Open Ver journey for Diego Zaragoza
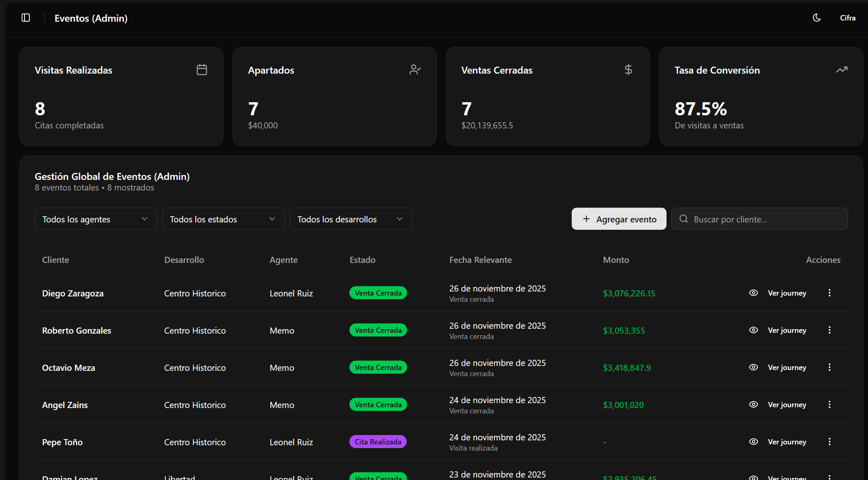 click(787, 293)
